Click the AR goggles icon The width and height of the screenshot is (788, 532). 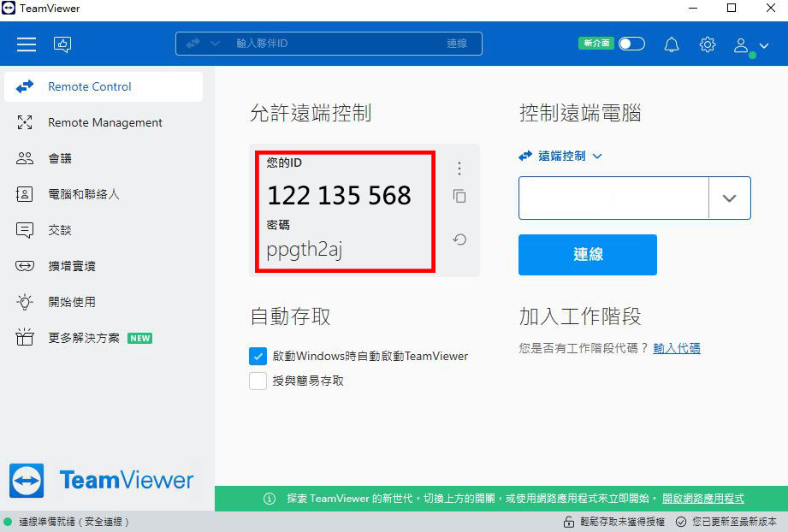tap(25, 266)
